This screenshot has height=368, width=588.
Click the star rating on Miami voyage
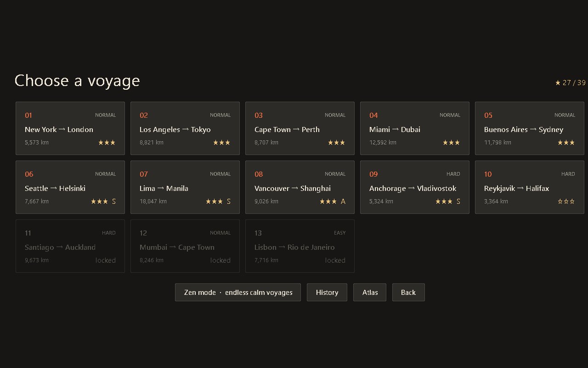pyautogui.click(x=451, y=143)
